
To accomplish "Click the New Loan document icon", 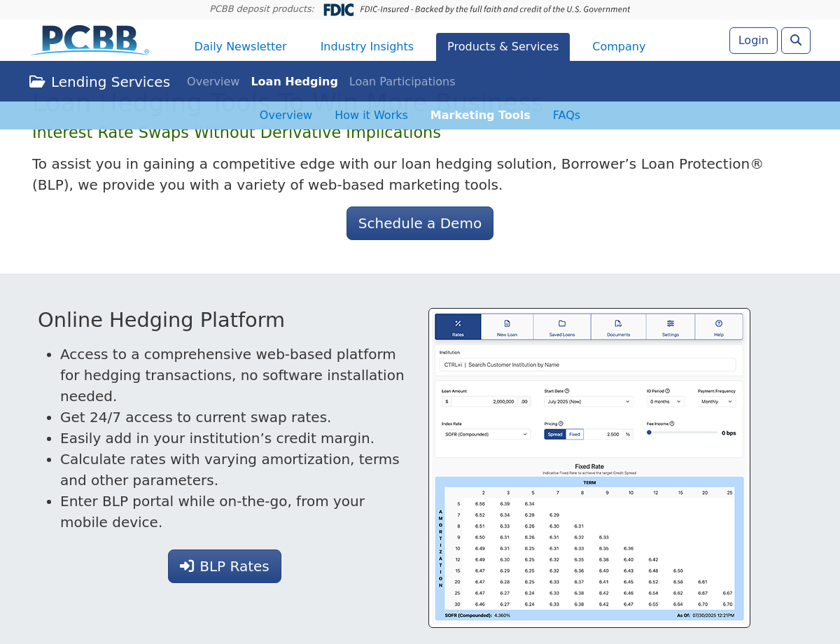I will point(507,323).
